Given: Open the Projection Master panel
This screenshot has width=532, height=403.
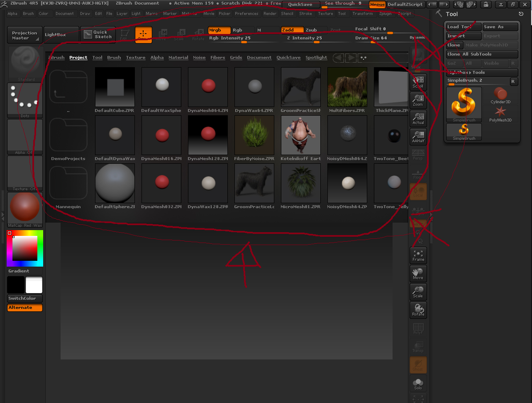Looking at the screenshot, I should (x=25, y=35).
